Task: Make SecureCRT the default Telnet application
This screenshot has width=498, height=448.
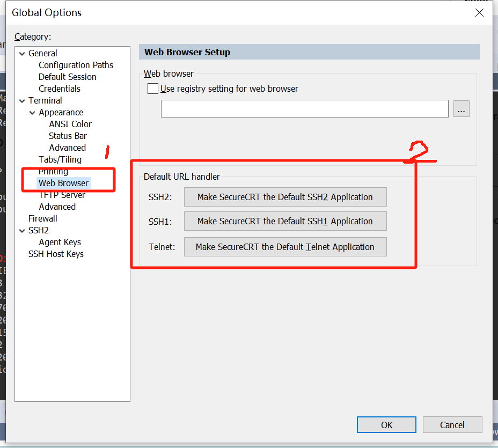Action: point(285,247)
